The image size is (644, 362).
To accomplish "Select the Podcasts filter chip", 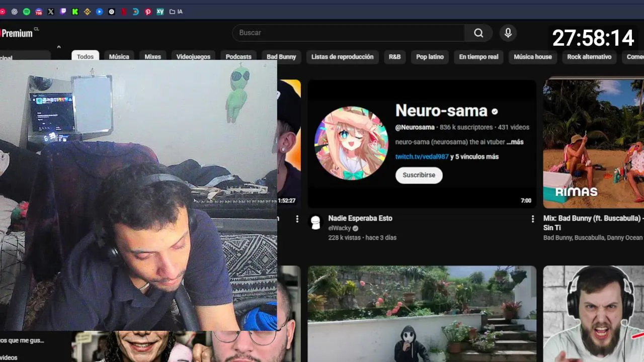I will (x=238, y=57).
